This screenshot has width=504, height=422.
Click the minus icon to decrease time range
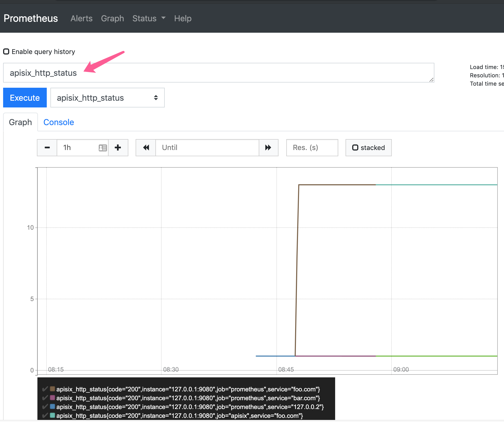pyautogui.click(x=47, y=148)
